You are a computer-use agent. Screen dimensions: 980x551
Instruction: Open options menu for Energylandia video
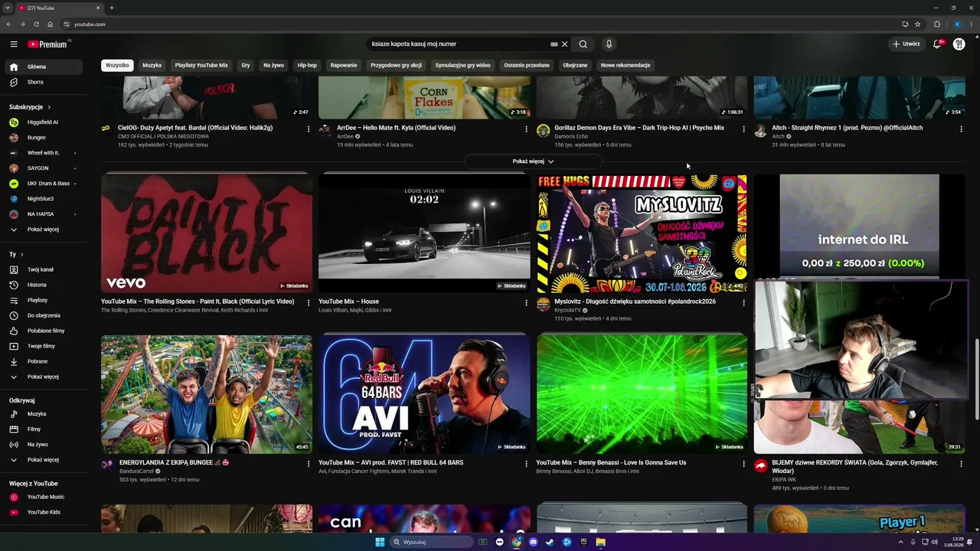coord(309,464)
